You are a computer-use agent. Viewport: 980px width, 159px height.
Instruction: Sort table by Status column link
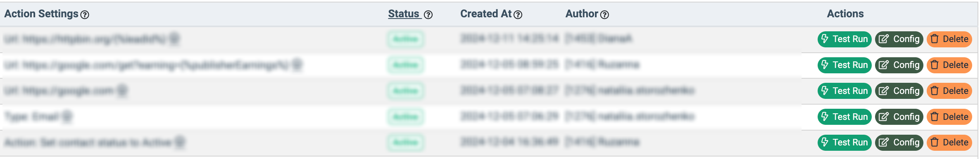tap(404, 14)
